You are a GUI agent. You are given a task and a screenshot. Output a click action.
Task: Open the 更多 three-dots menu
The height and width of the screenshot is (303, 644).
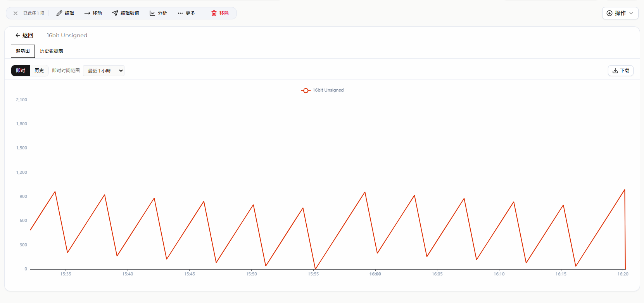tap(180, 13)
